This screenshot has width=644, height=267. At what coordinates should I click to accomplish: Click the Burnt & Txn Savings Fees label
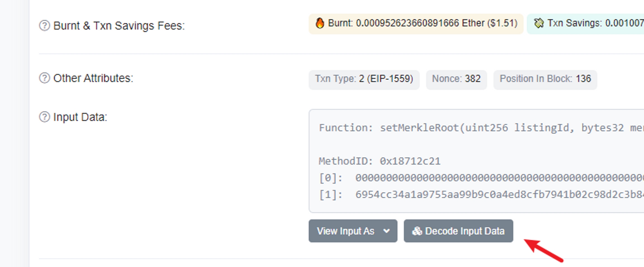tap(119, 25)
